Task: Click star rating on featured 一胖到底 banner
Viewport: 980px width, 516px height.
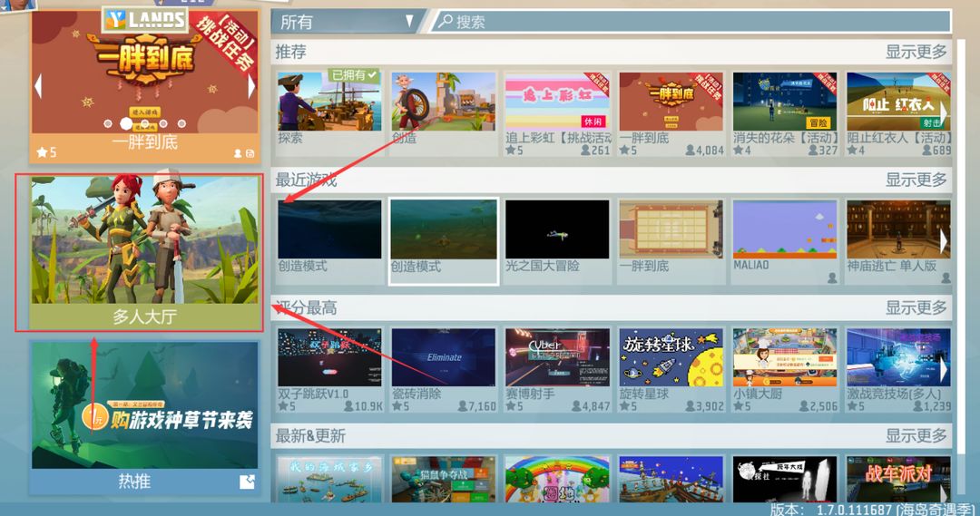Action: coord(46,151)
